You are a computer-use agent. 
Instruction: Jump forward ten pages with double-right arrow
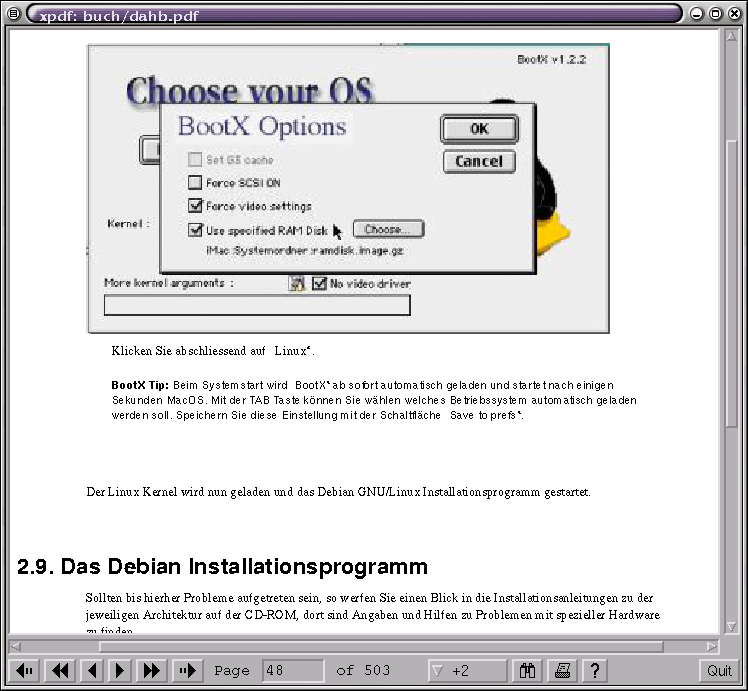152,671
